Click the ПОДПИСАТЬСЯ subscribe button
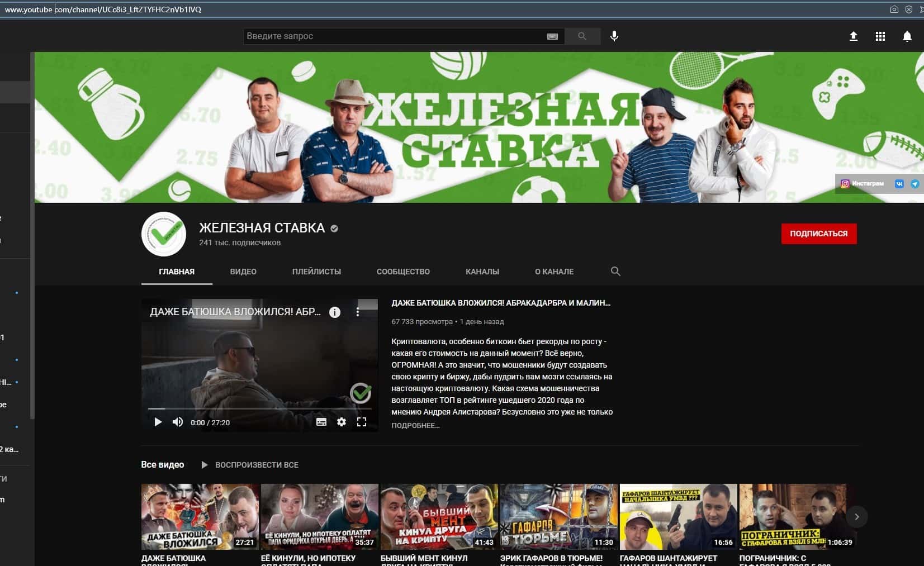The image size is (924, 566). coord(818,234)
